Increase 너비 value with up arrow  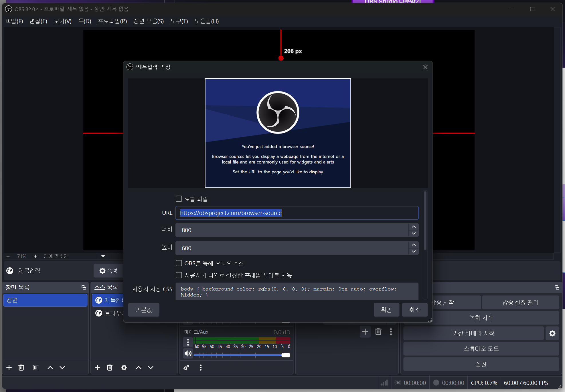[x=414, y=227]
